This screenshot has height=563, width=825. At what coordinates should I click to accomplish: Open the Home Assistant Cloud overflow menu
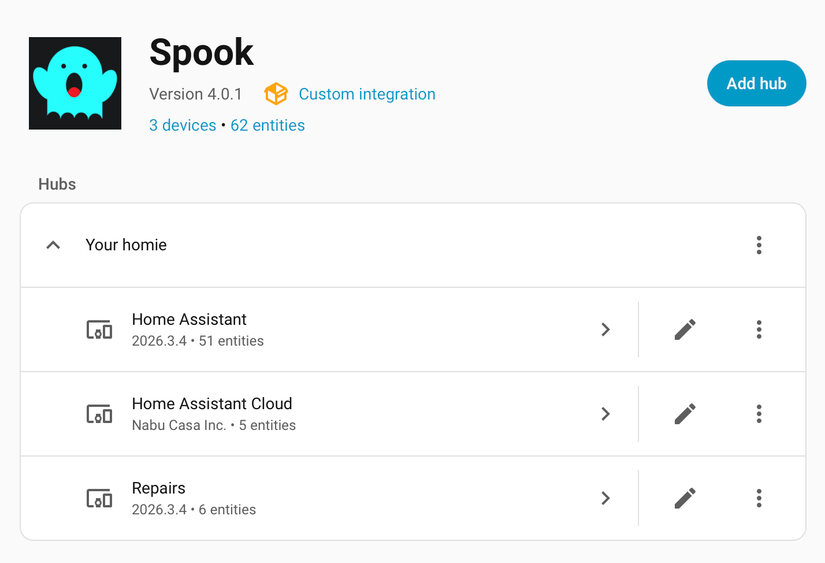[x=759, y=414]
